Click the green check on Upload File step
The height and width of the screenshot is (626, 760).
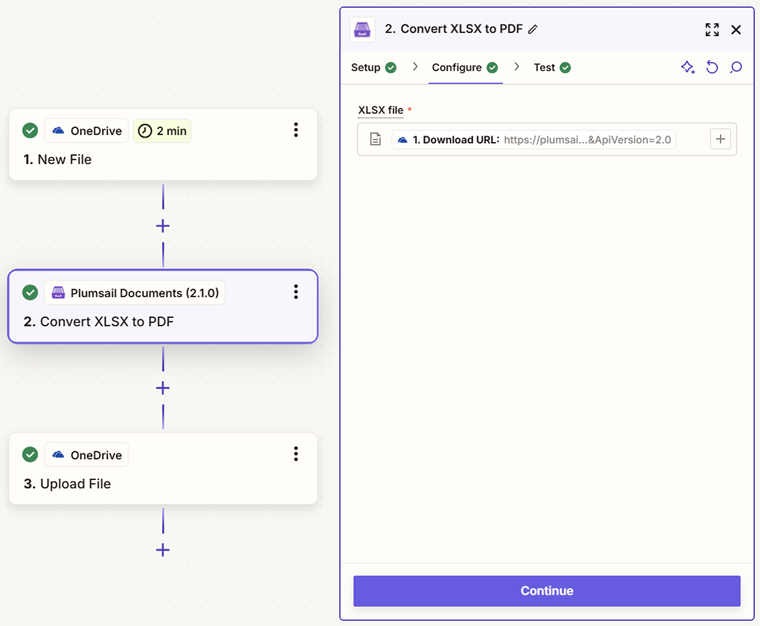click(x=30, y=454)
